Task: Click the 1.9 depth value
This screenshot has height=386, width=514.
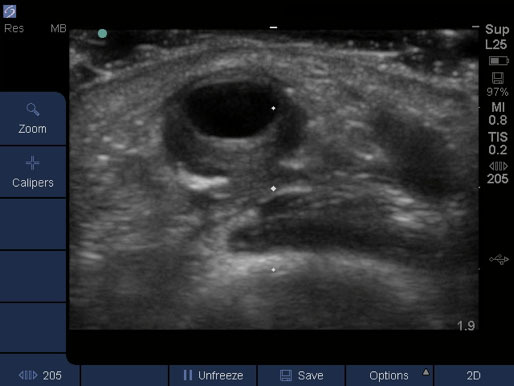Action: point(466,326)
